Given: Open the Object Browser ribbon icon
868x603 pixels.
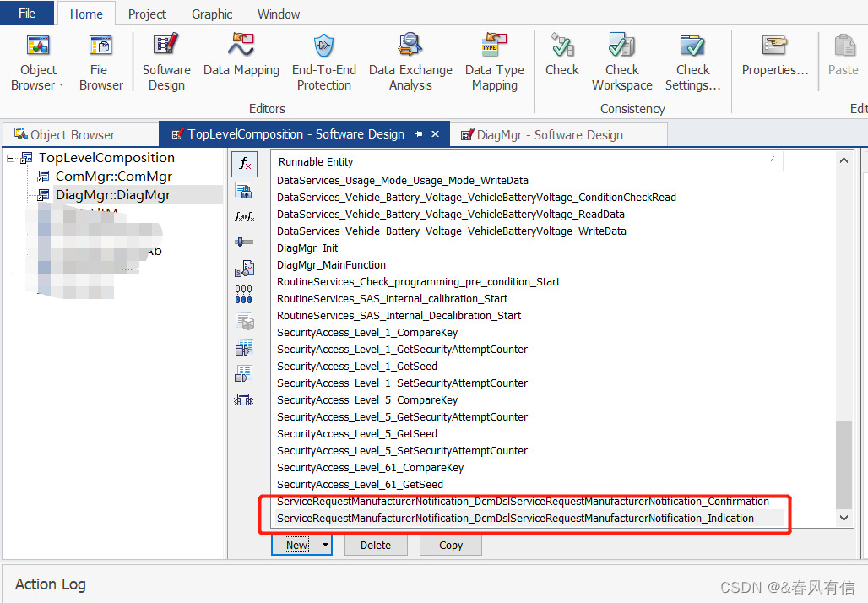Looking at the screenshot, I should point(38,46).
